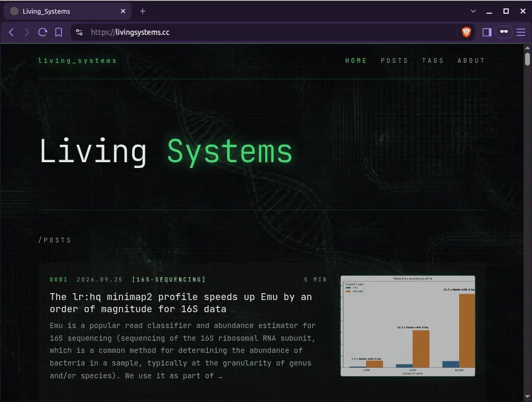Click the /POSTS section heading
This screenshot has width=532, height=402.
pos(54,240)
